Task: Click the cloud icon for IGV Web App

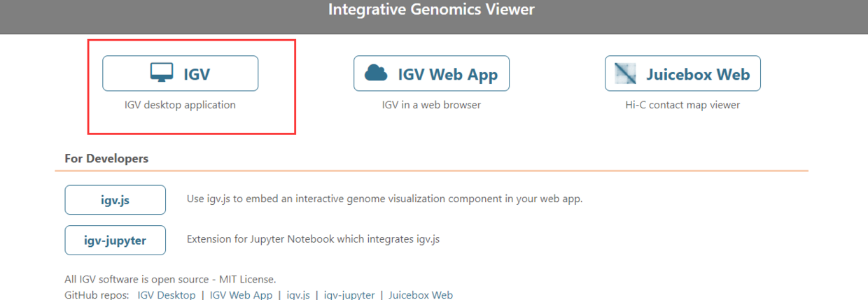Action: [x=376, y=73]
